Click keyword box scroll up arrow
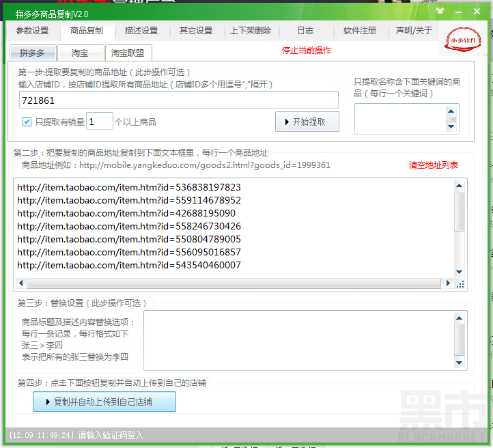The height and width of the screenshot is (448, 493). point(451,111)
